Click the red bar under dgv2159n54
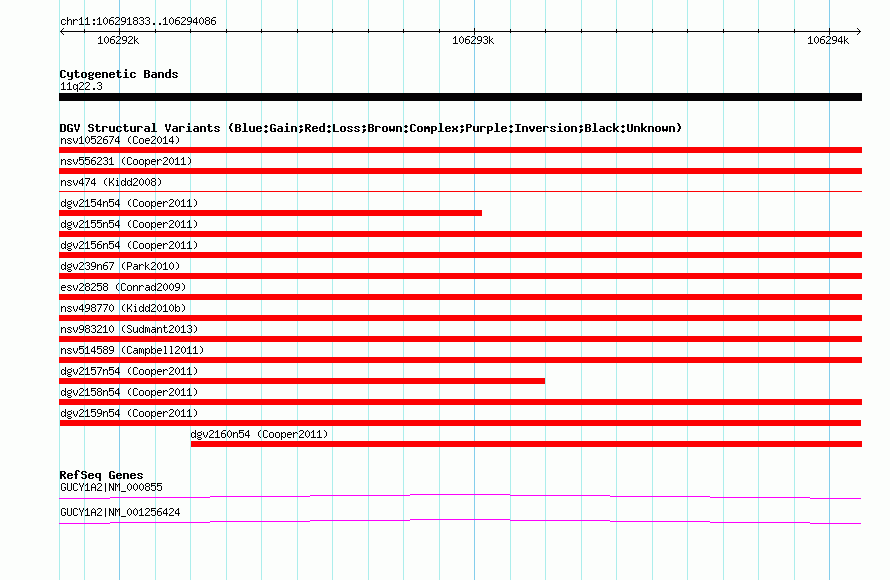Viewport: 890px width, 580px height. 460,423
